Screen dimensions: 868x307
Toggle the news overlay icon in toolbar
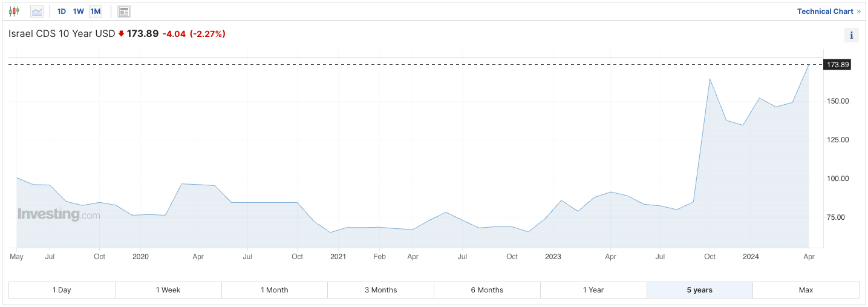coord(124,12)
